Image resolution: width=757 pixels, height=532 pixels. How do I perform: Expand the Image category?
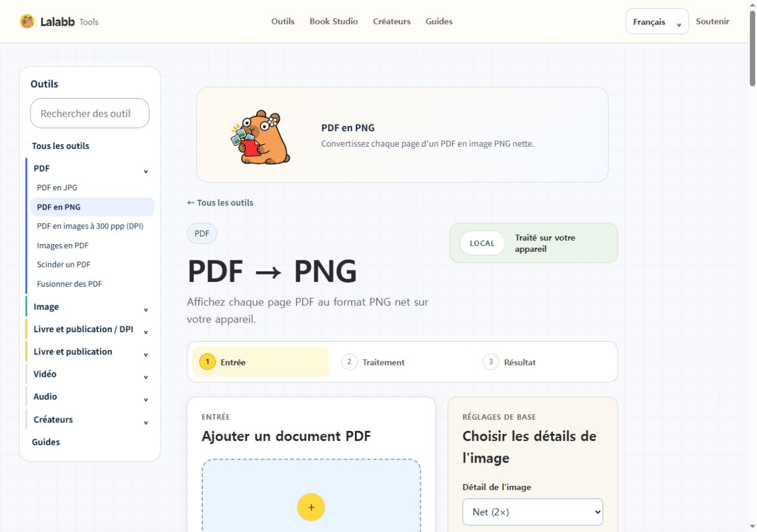pyautogui.click(x=90, y=307)
